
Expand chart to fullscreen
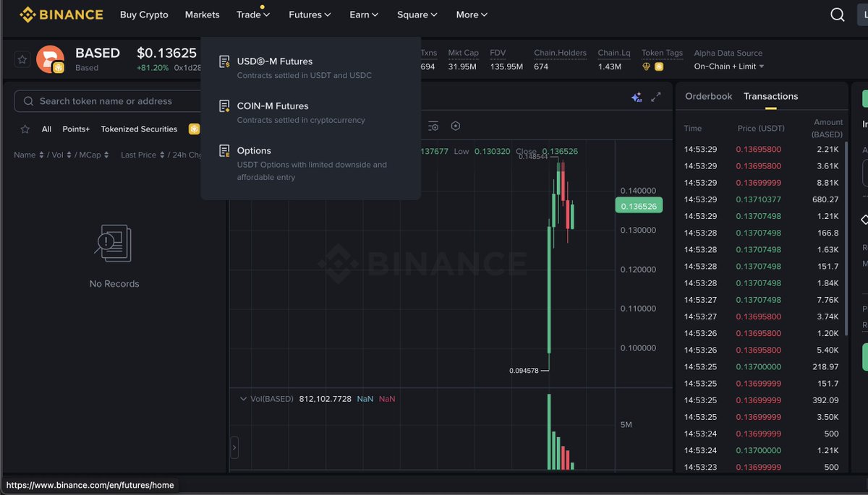[656, 97]
